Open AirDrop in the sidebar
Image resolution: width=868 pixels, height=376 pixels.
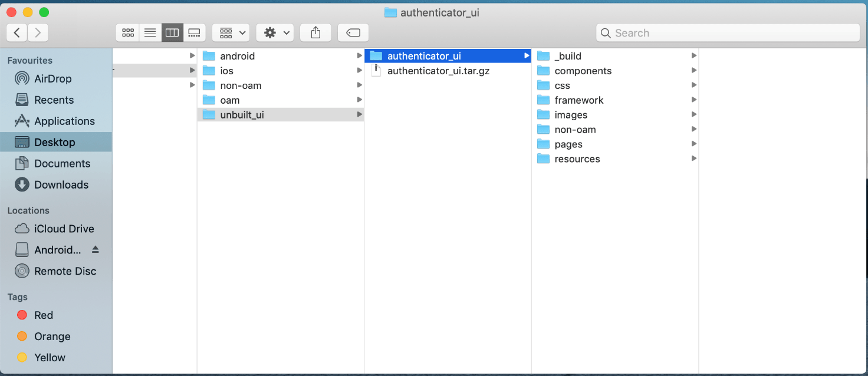(x=55, y=78)
